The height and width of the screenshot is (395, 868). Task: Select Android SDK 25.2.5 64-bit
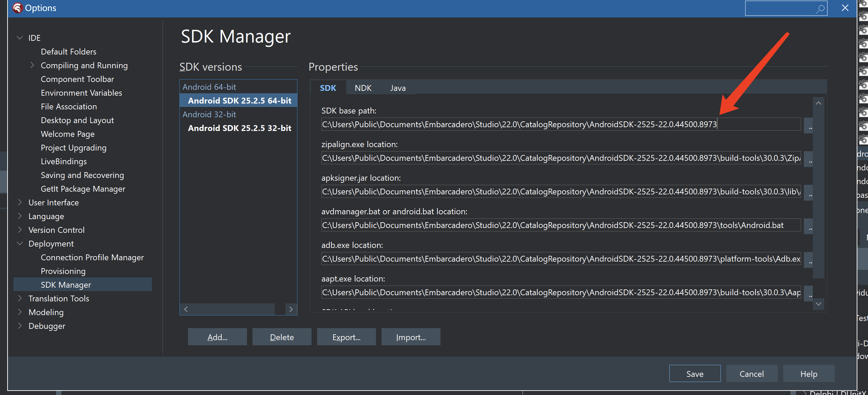tap(239, 100)
